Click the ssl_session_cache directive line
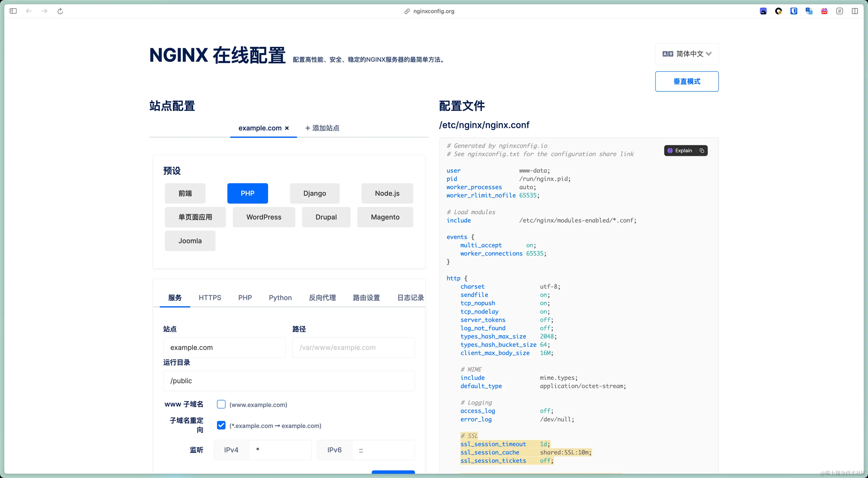The width and height of the screenshot is (868, 478). coord(526,452)
